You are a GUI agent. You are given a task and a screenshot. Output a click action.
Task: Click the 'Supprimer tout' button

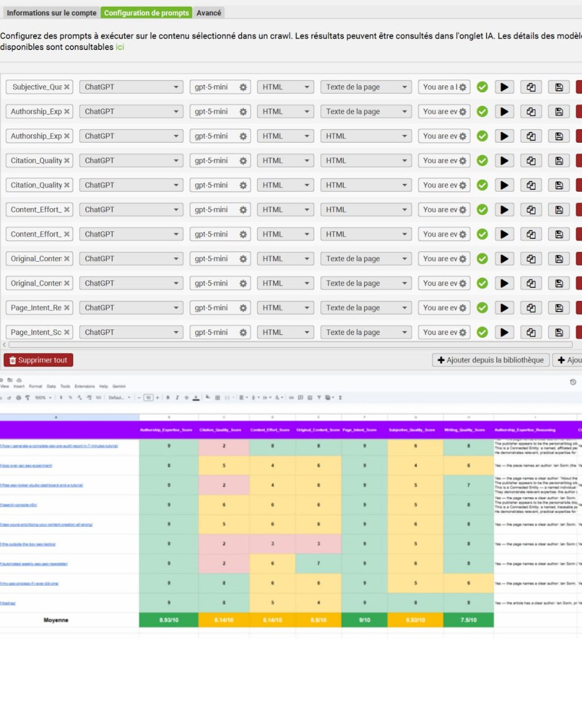click(39, 360)
